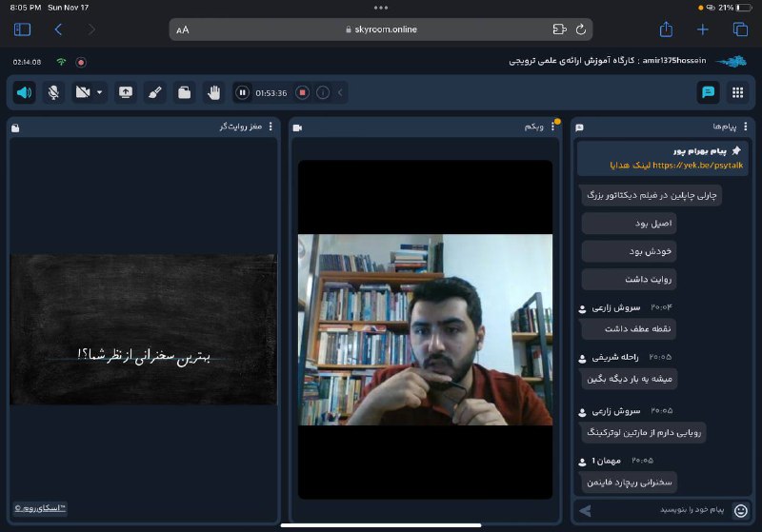Screen dimensions: 762x532
Task: Open the AA reader options
Action: (182, 30)
